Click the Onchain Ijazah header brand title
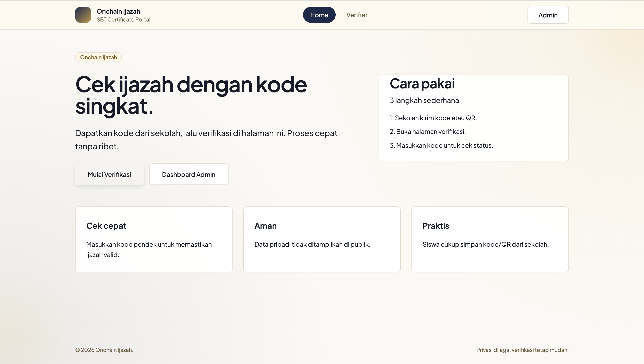 [x=118, y=11]
